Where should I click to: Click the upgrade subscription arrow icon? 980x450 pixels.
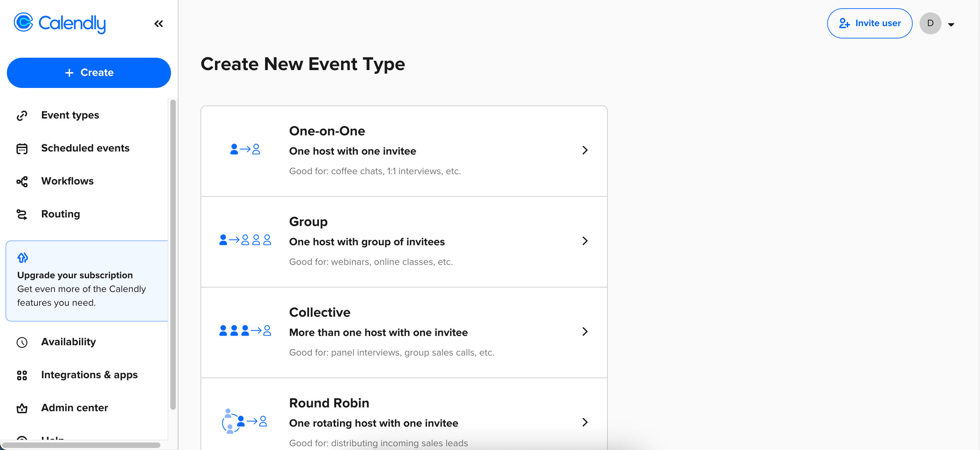pyautogui.click(x=23, y=258)
